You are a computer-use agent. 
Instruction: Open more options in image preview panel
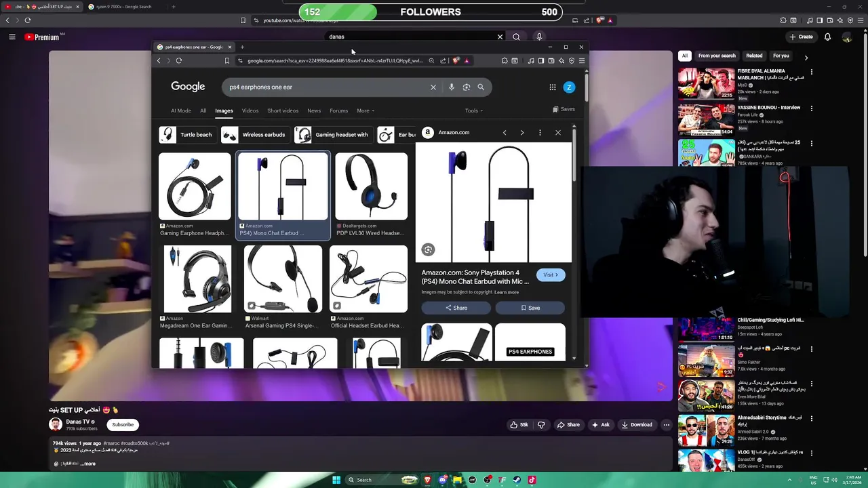tap(540, 132)
